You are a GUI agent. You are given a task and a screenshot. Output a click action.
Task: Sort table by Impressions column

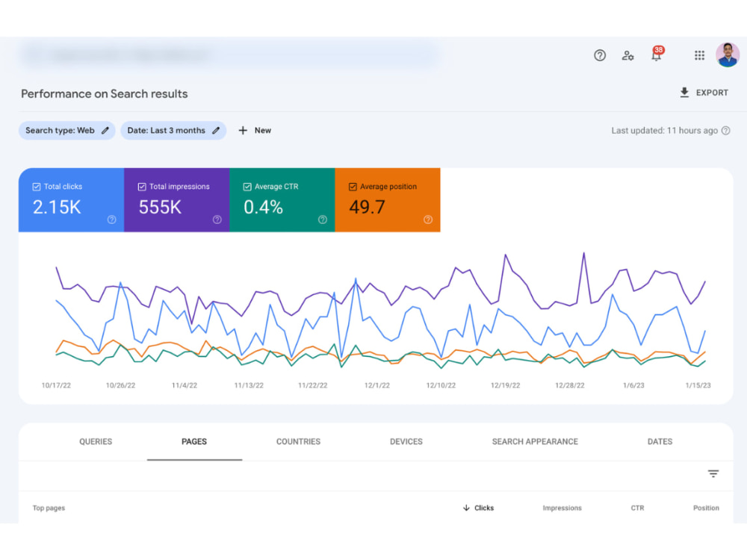pyautogui.click(x=562, y=508)
